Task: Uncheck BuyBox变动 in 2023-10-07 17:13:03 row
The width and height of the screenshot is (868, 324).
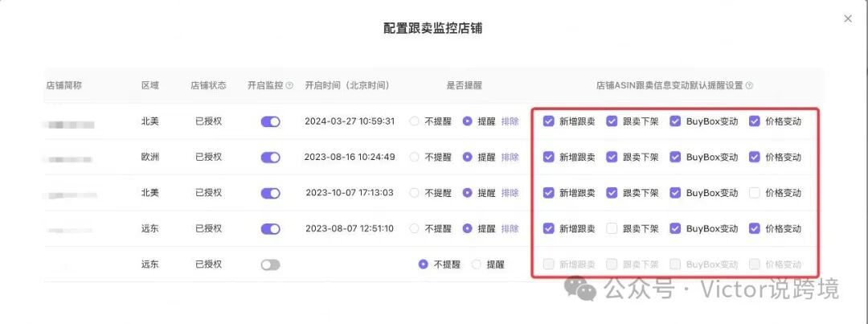Action: (x=675, y=193)
